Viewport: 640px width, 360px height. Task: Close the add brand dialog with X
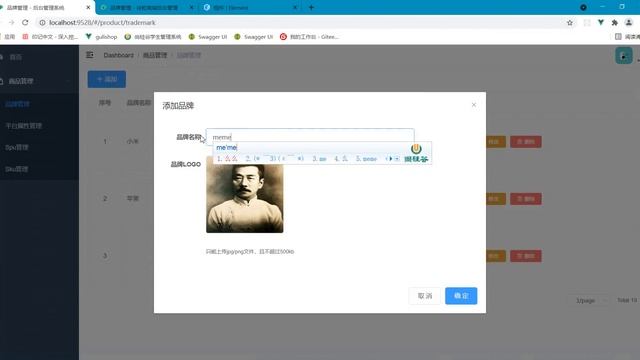(473, 105)
